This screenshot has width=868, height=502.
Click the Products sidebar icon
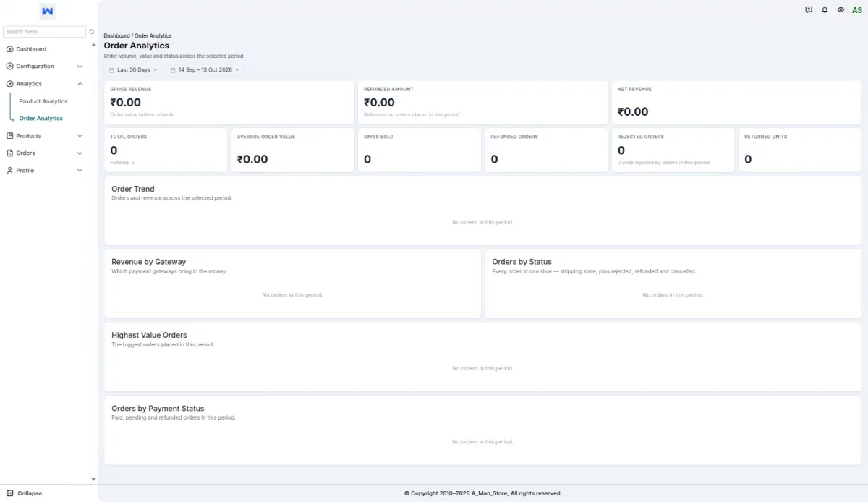point(9,136)
